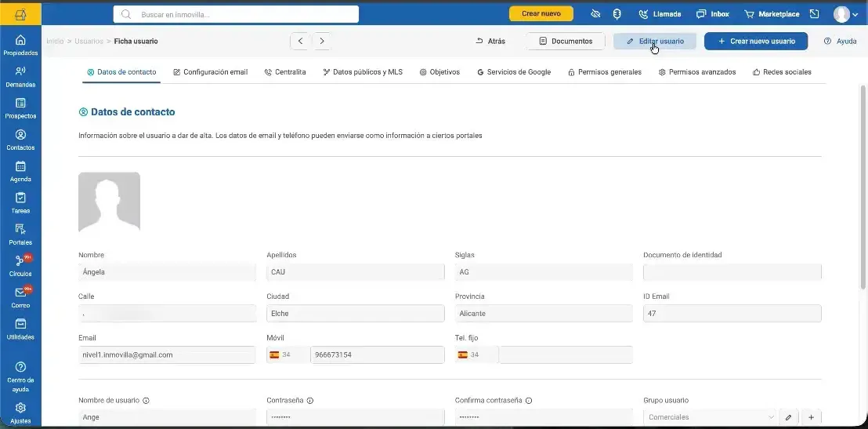Click the plus icon next to Grupo usuario
The height and width of the screenshot is (429, 868).
coord(812,416)
